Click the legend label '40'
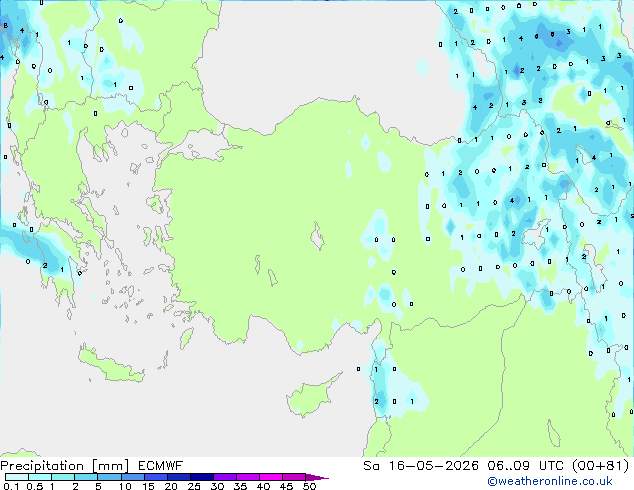634x490 pixels. pyautogui.click(x=264, y=486)
